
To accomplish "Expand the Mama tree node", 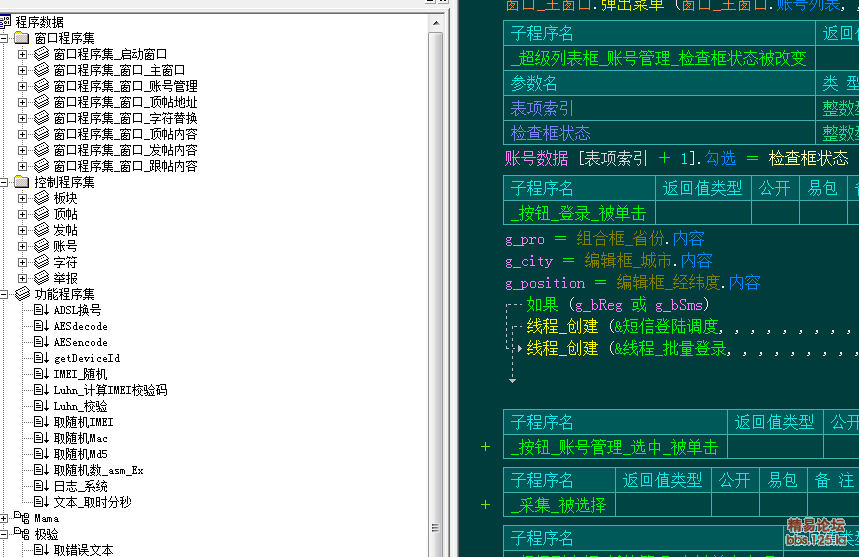I will 5,518.
